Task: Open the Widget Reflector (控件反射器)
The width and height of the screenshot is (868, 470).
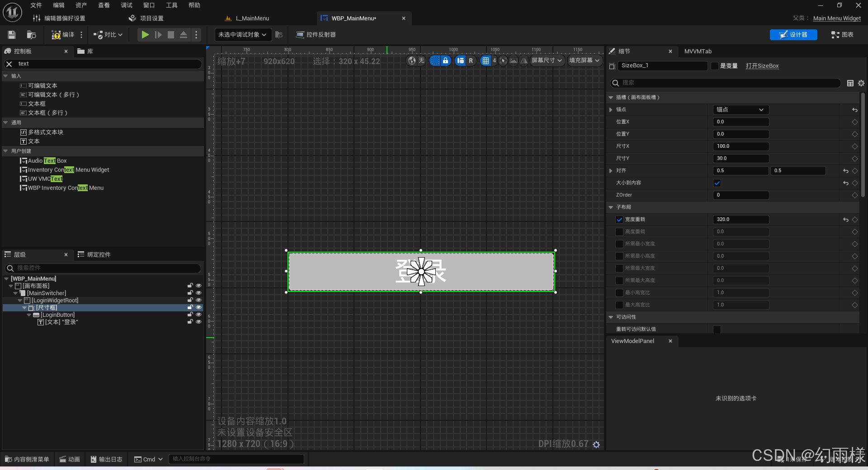Action: tap(316, 35)
